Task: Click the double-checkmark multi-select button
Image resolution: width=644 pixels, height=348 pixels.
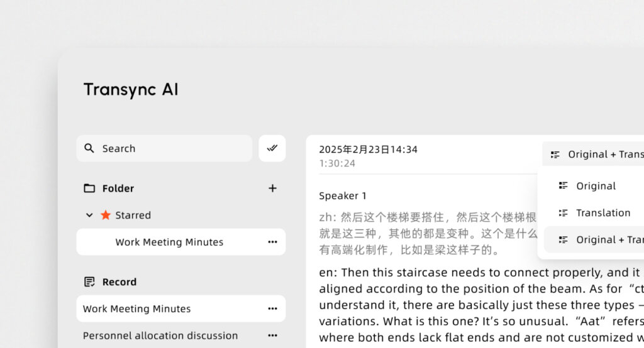Action: 272,148
